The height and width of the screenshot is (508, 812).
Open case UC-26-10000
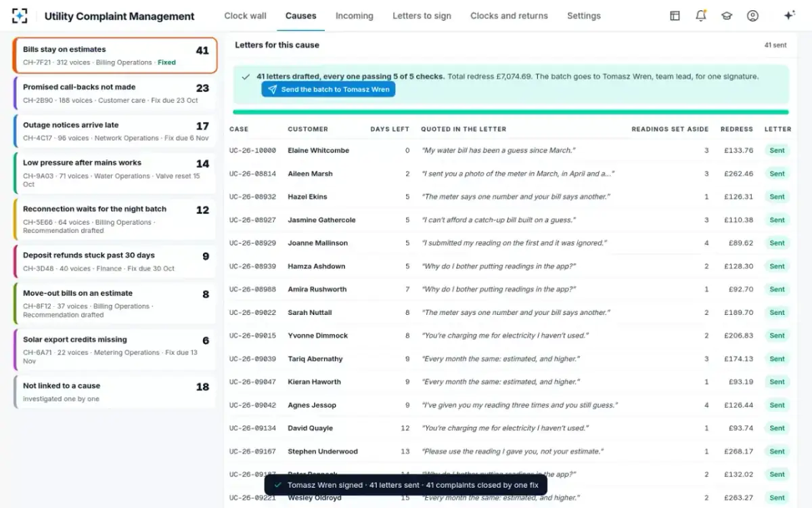coord(252,150)
